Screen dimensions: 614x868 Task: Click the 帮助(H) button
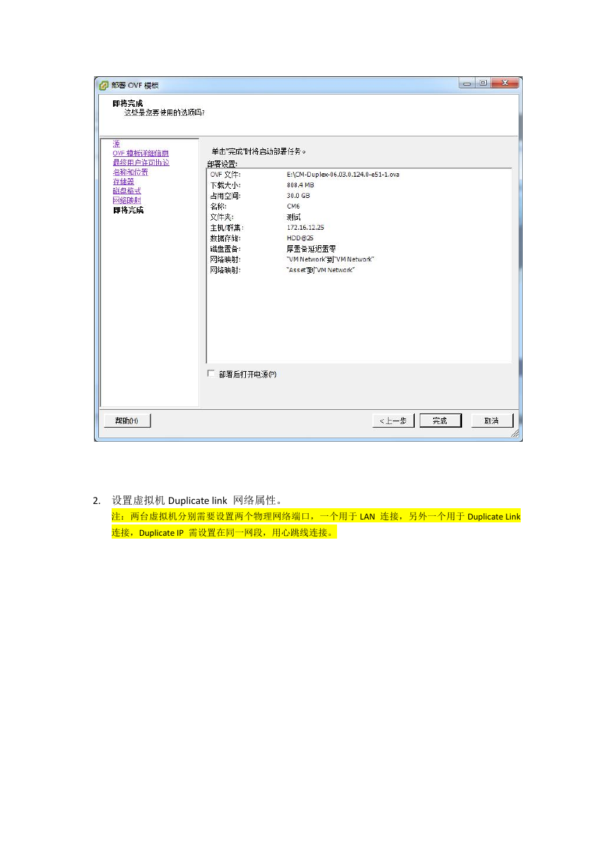click(127, 421)
